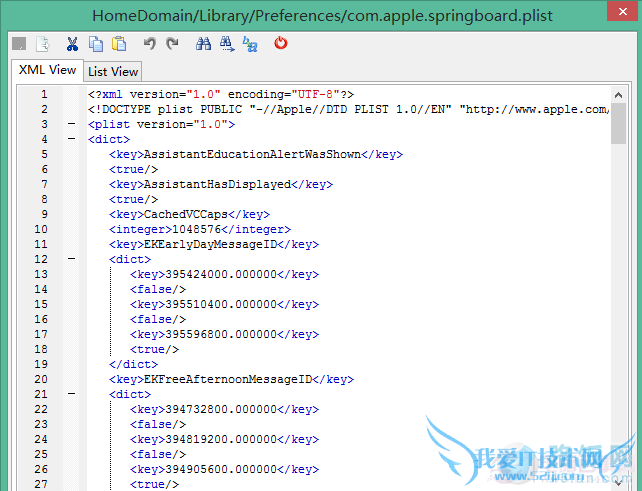The width and height of the screenshot is (642, 491).
Task: Click the vertical scrollbar up arrow
Action: click(618, 95)
